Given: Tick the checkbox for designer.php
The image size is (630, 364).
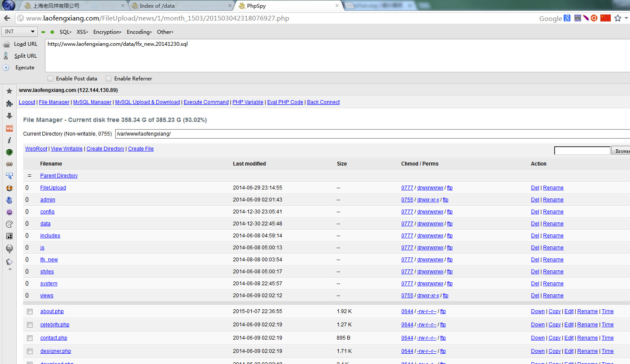Looking at the screenshot, I should tap(30, 352).
